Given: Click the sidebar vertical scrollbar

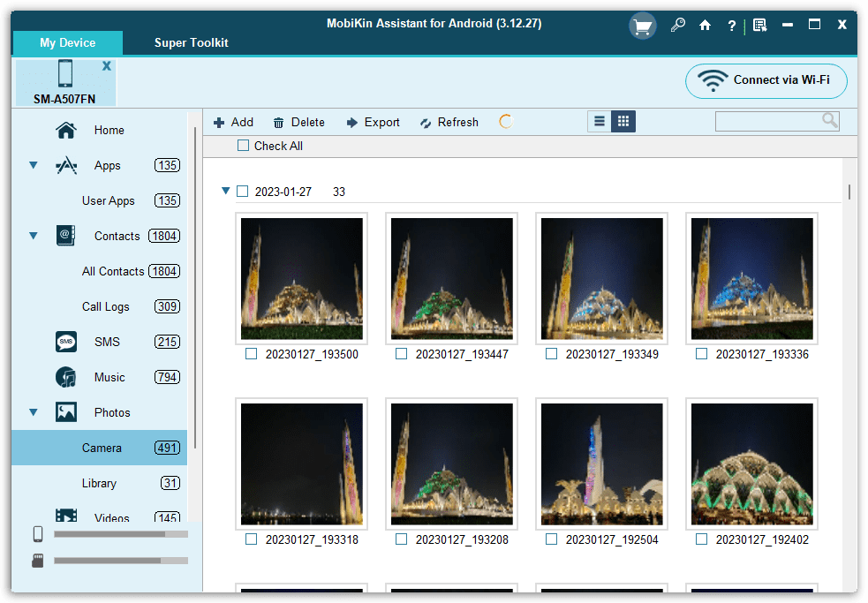Looking at the screenshot, I should [x=195, y=288].
